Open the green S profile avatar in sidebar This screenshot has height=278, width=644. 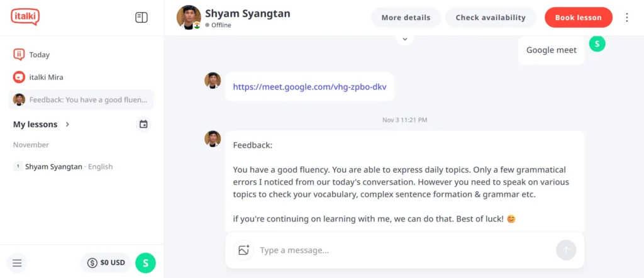pos(145,263)
